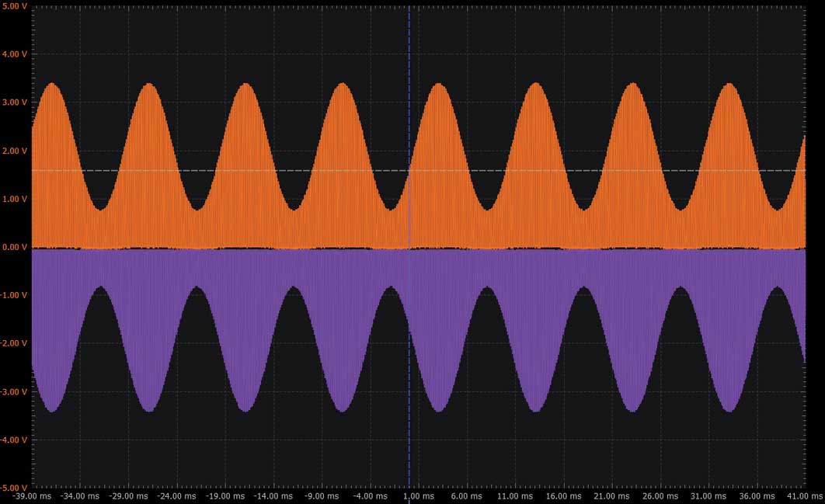This screenshot has height=504, width=825.
Task: Select the 36.00 ms time label
Action: (757, 496)
